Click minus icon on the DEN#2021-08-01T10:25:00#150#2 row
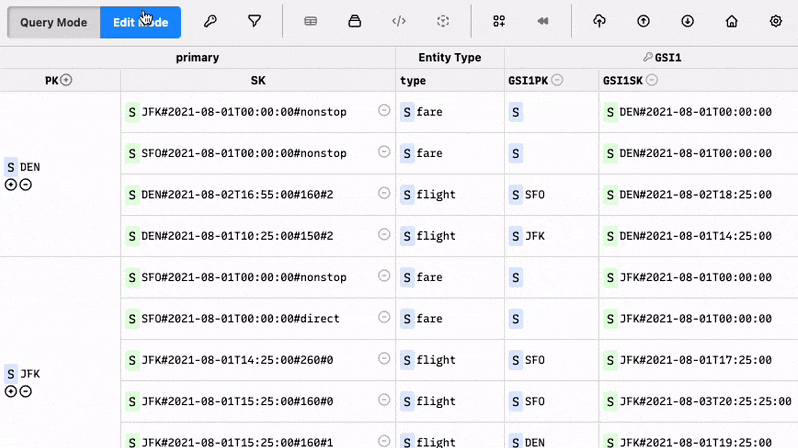Screen dimensions: 798x448 (384, 234)
